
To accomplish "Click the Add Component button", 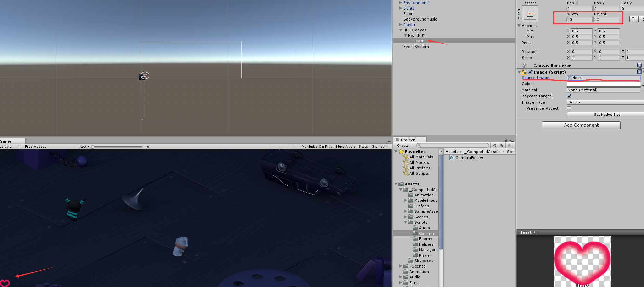I will click(581, 125).
